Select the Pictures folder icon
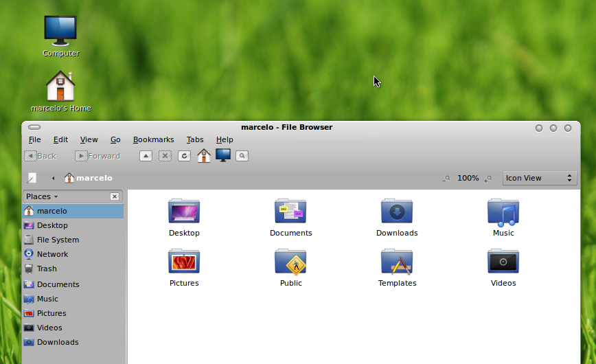 click(x=184, y=261)
